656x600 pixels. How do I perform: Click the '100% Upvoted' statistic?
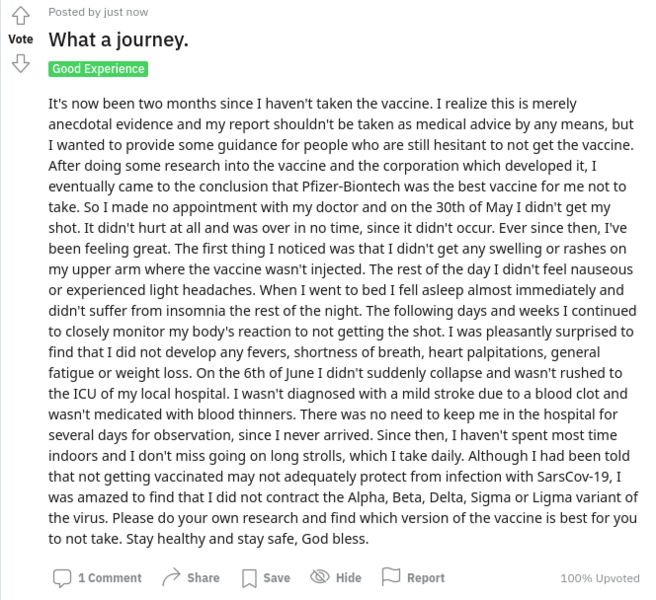(600, 578)
